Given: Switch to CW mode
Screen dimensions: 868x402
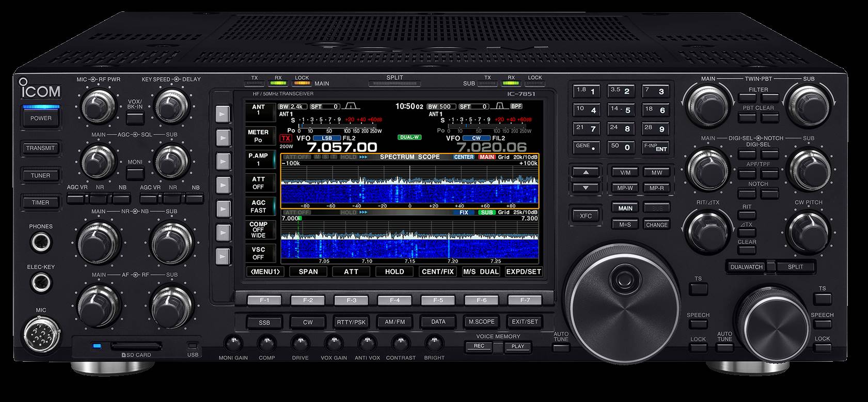Looking at the screenshot, I should click(308, 322).
